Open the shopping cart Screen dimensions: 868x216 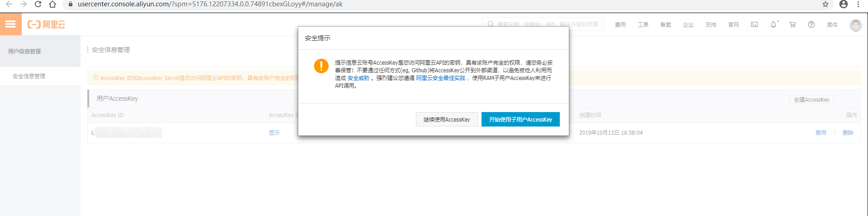pyautogui.click(x=792, y=24)
